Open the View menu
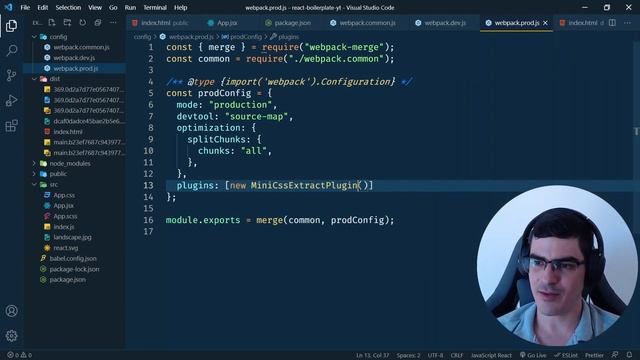 pyautogui.click(x=95, y=7)
